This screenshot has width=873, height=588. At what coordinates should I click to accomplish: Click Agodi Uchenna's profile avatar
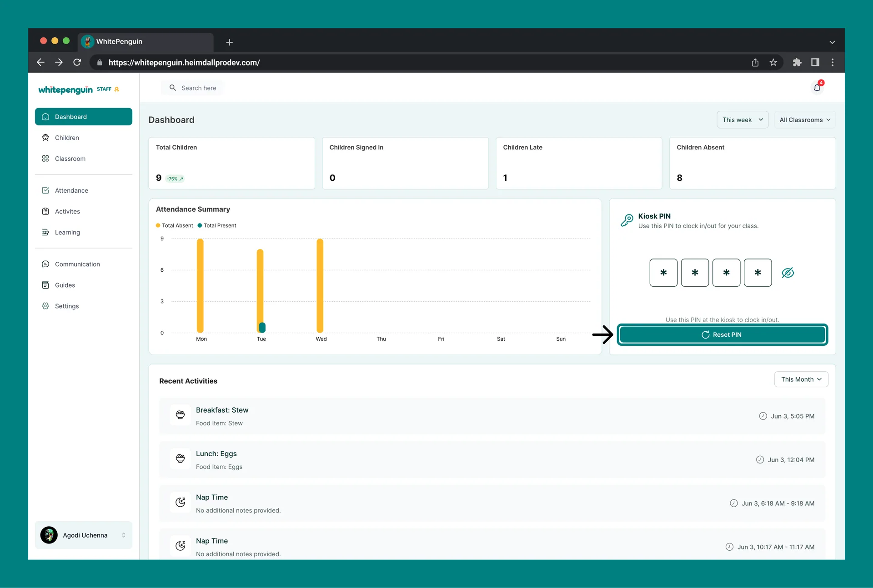pyautogui.click(x=49, y=535)
